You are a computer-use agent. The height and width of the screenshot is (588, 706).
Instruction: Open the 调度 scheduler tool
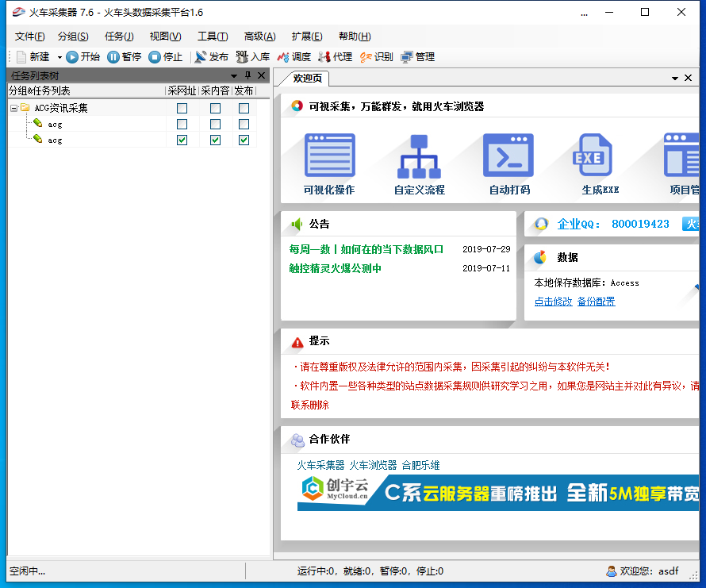point(294,57)
